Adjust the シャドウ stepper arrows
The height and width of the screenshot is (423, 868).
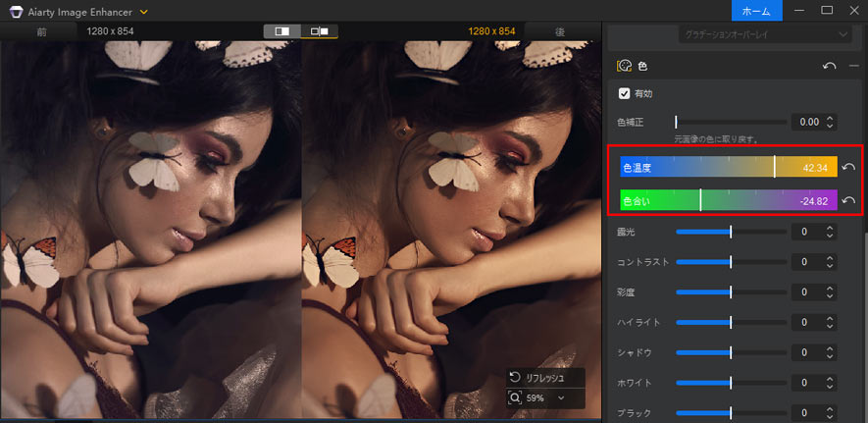pos(829,352)
